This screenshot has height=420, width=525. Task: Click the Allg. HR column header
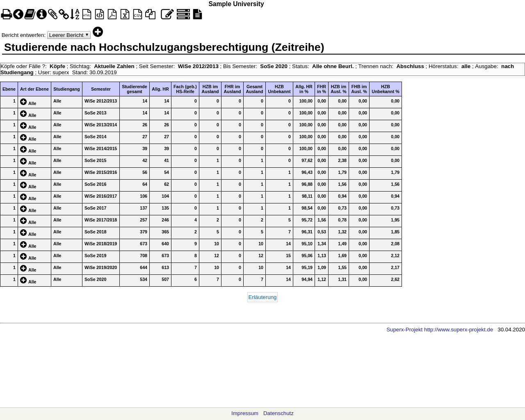160,89
